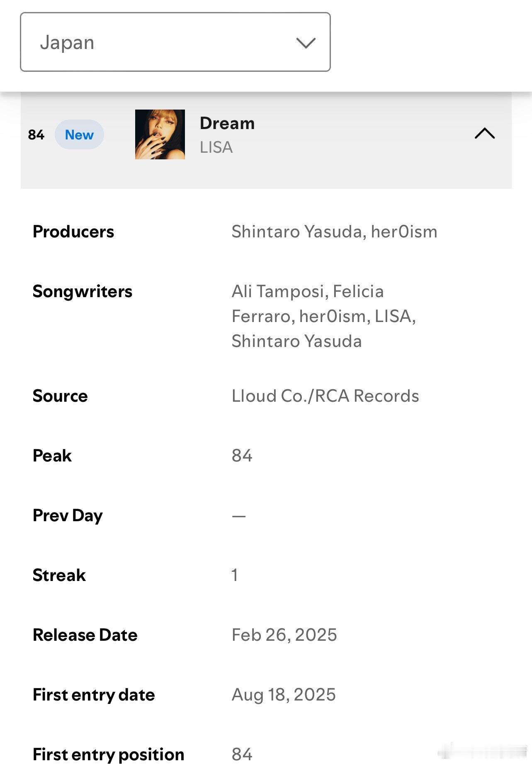Click producer names Shintaro Yasuda, her0ism
The height and width of the screenshot is (764, 532).
click(334, 232)
